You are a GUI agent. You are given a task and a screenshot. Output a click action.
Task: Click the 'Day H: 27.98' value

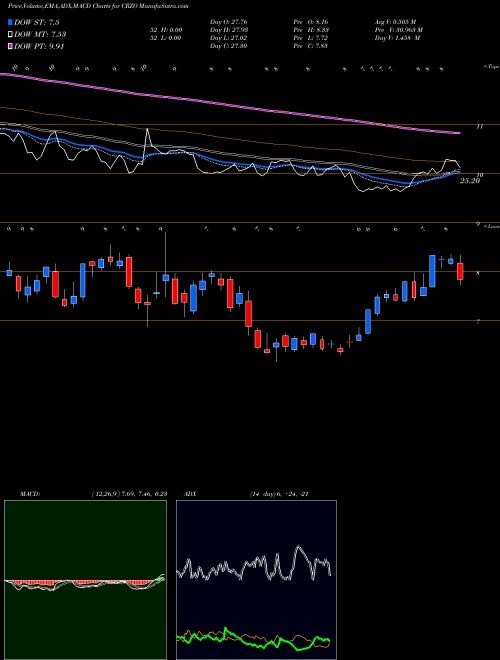(229, 30)
